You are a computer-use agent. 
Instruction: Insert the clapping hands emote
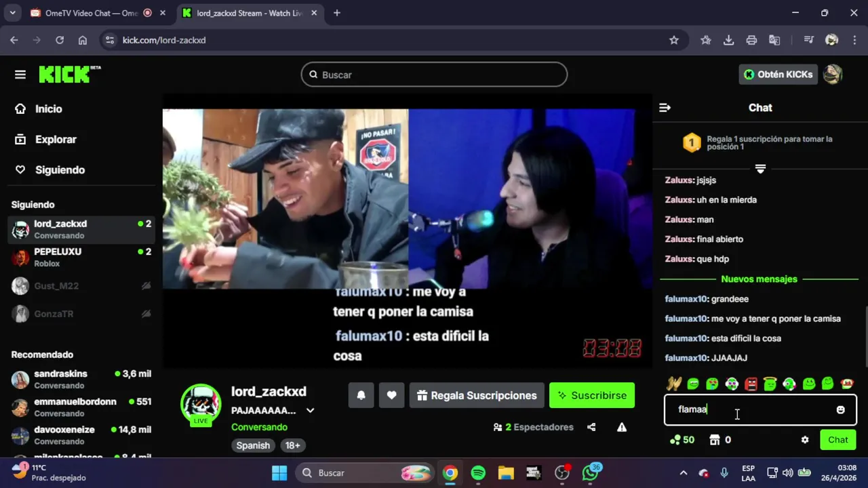tap(673, 384)
